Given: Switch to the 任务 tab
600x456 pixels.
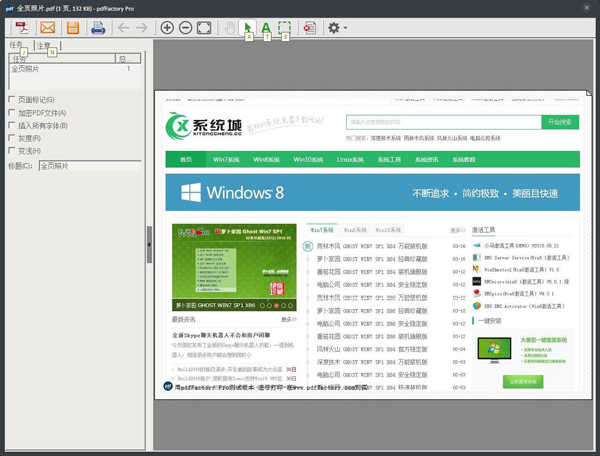Looking at the screenshot, I should coord(16,45).
